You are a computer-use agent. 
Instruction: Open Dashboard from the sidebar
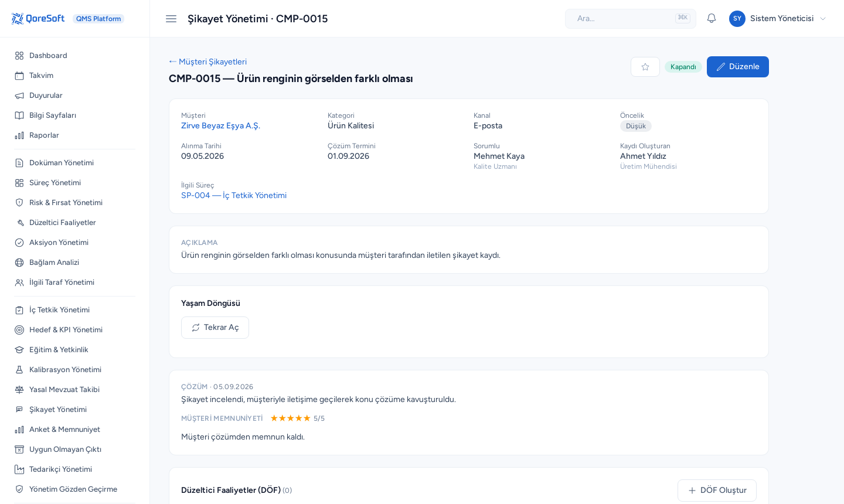pyautogui.click(x=75, y=56)
